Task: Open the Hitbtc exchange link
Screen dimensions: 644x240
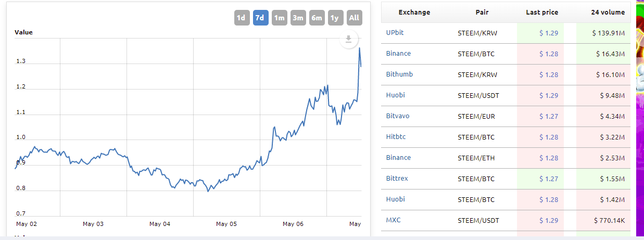Action: tap(396, 137)
